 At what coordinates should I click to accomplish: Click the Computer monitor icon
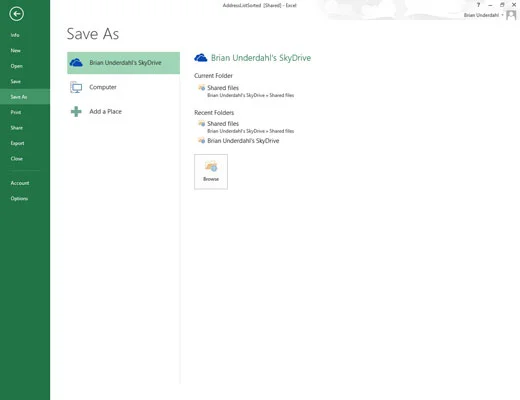point(76,87)
